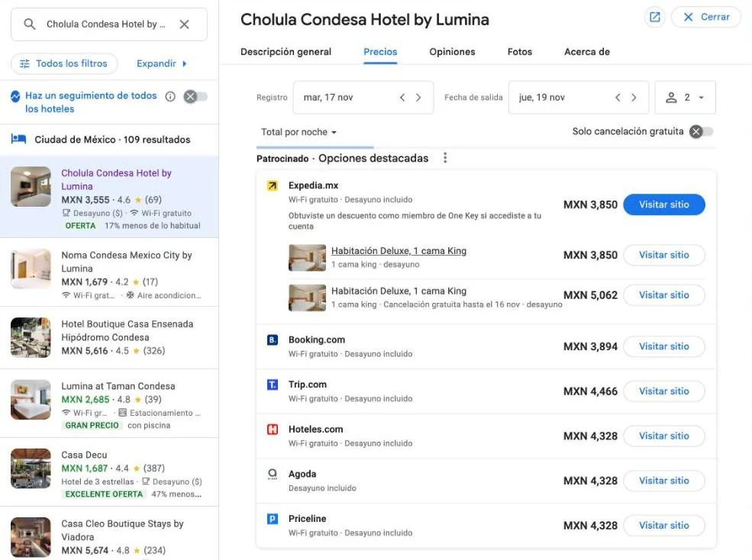
Task: Close the hotel detail with Cerrar
Action: (x=706, y=18)
